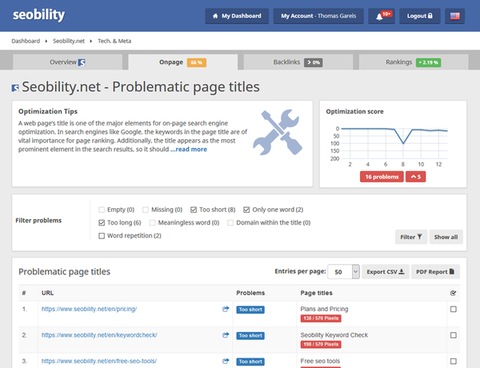Click the read more link

[189, 149]
